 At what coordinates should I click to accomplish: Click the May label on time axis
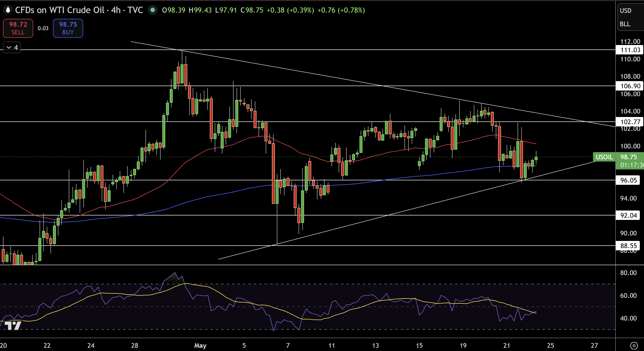pos(200,346)
